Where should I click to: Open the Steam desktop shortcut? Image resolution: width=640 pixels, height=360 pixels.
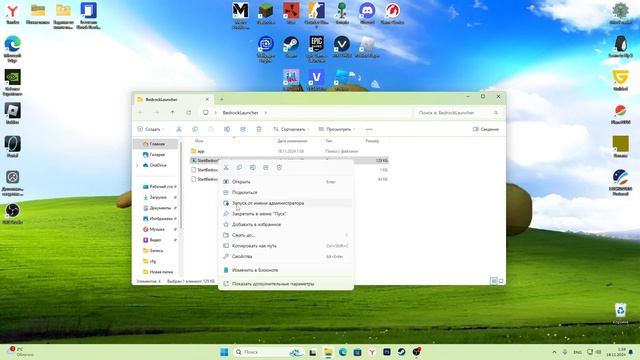291,47
